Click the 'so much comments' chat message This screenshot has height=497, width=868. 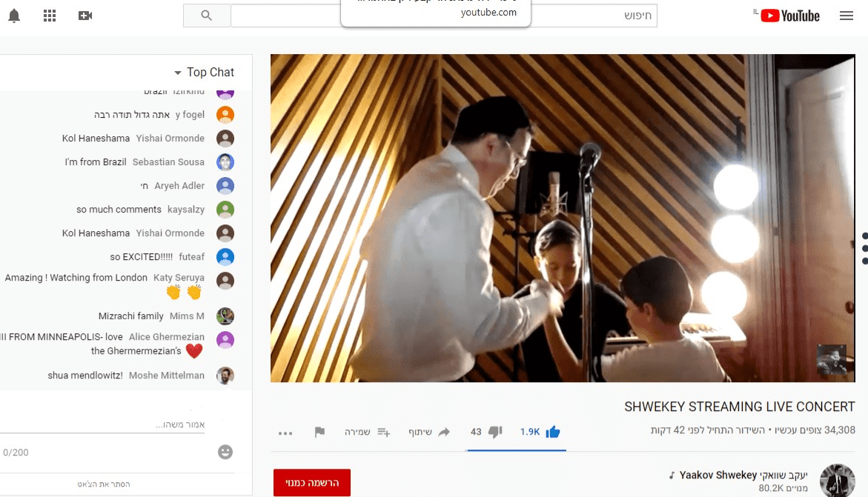[x=119, y=210]
